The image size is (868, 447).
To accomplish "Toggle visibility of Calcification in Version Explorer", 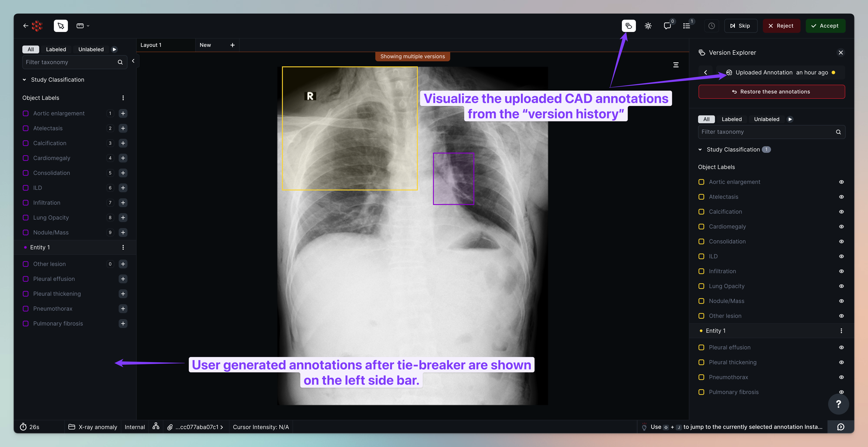I will coord(841,211).
